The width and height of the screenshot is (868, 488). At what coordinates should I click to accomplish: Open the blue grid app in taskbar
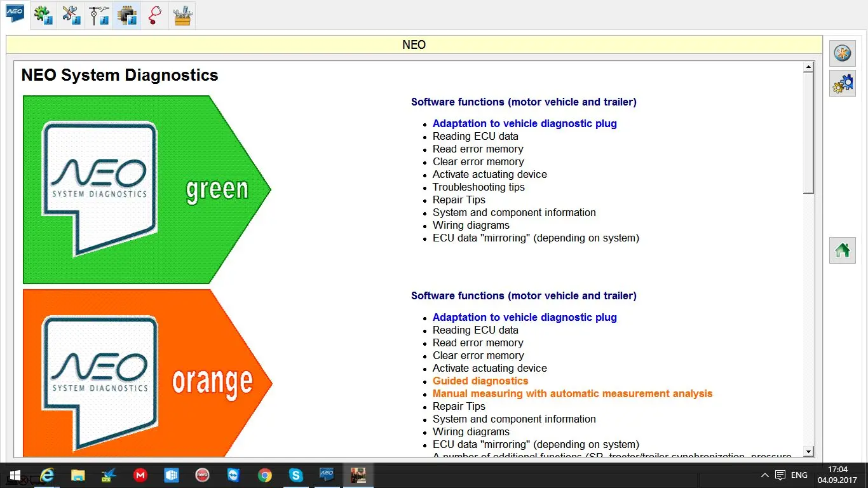coord(171,475)
